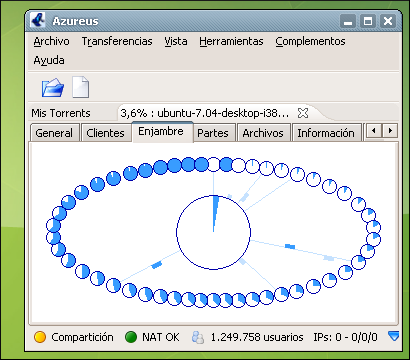
Task: Click the Azureus frog title bar icon
Action: click(37, 20)
